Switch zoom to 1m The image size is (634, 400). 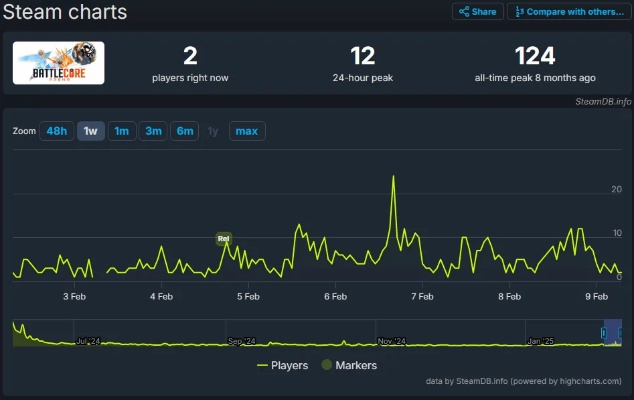(x=122, y=131)
